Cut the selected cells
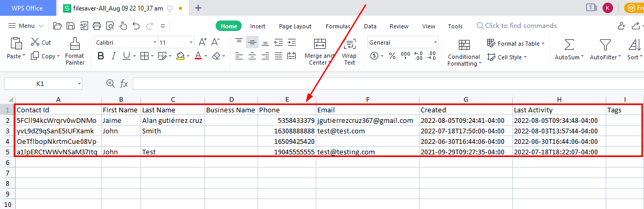This screenshot has width=644, height=209. click(40, 43)
